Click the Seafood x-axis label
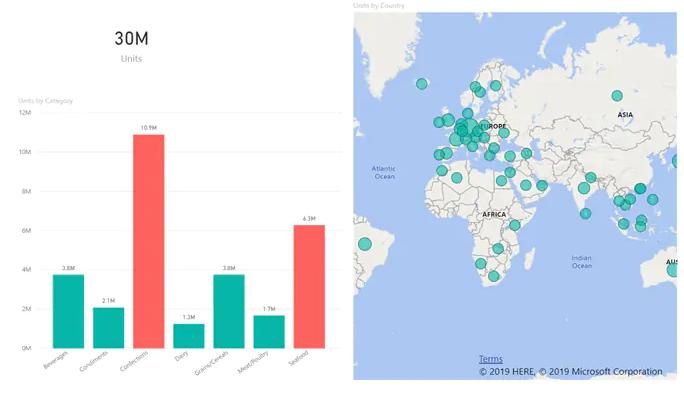This screenshot has width=684, height=395. [x=298, y=358]
